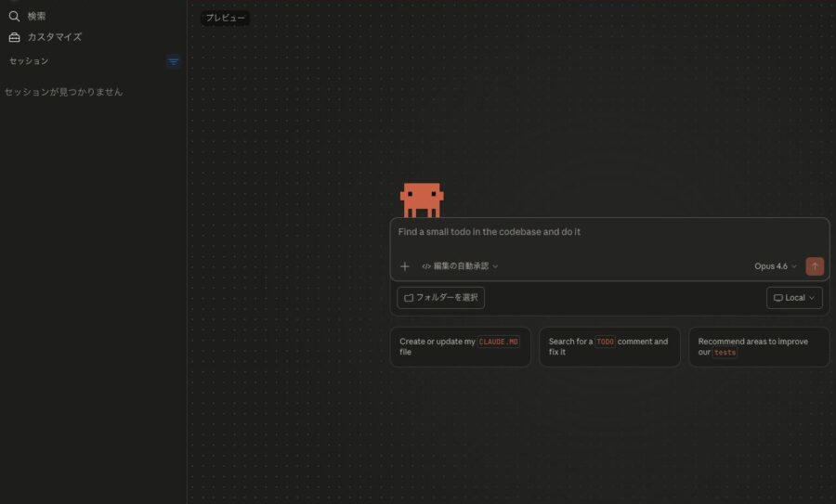Select the Recommend areas to improve tests card
The image size is (836, 504).
tap(758, 346)
